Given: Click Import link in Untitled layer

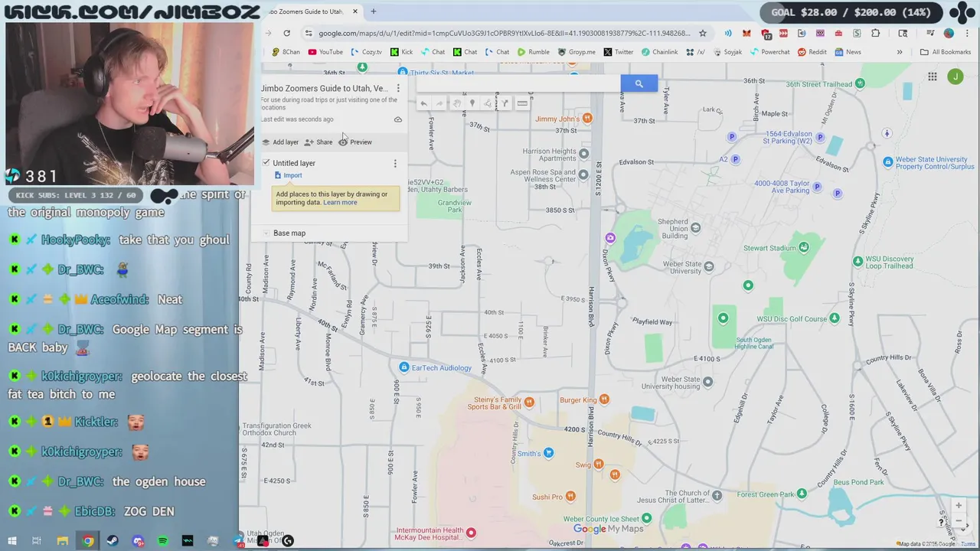Looking at the screenshot, I should (x=292, y=175).
